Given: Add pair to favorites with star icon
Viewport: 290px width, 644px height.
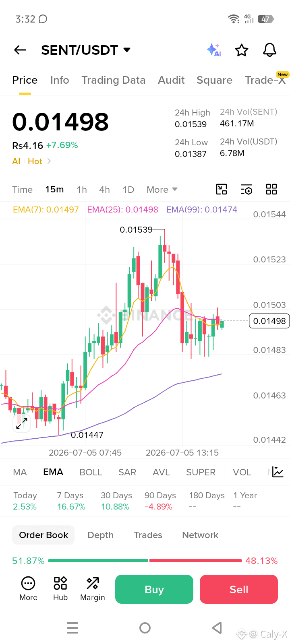Looking at the screenshot, I should click(x=242, y=50).
